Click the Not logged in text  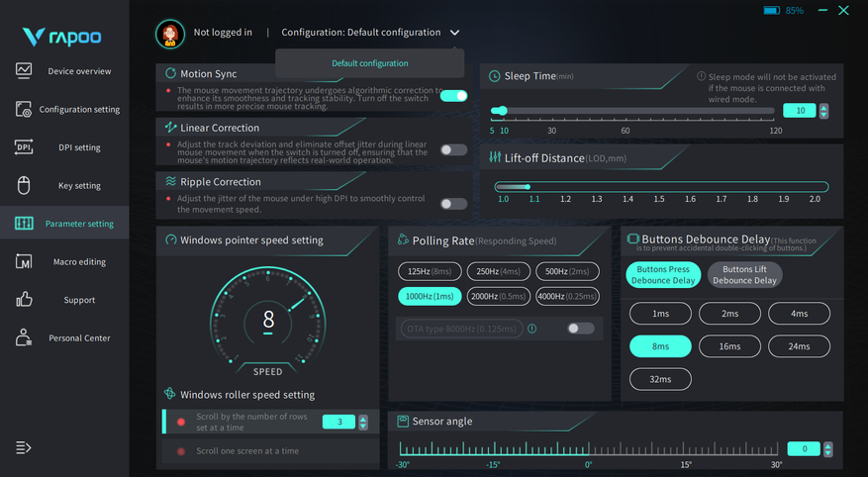(223, 32)
